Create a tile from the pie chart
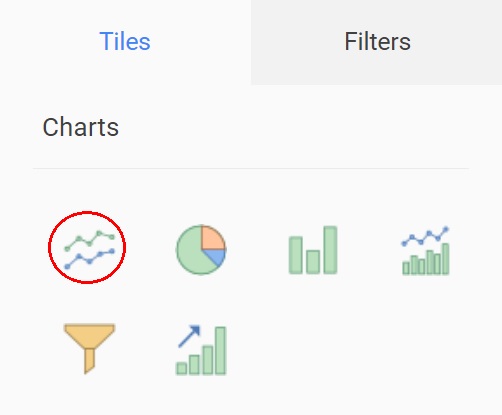502x415 pixels. pos(201,250)
